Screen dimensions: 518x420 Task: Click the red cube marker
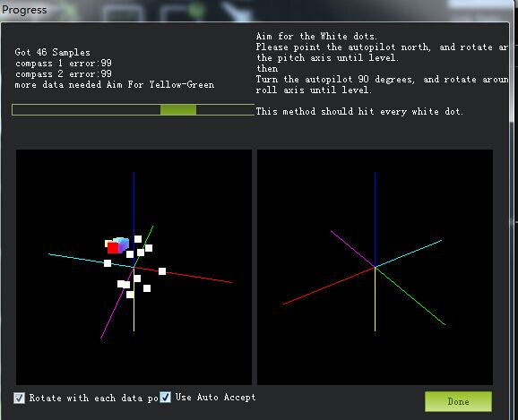point(113,248)
